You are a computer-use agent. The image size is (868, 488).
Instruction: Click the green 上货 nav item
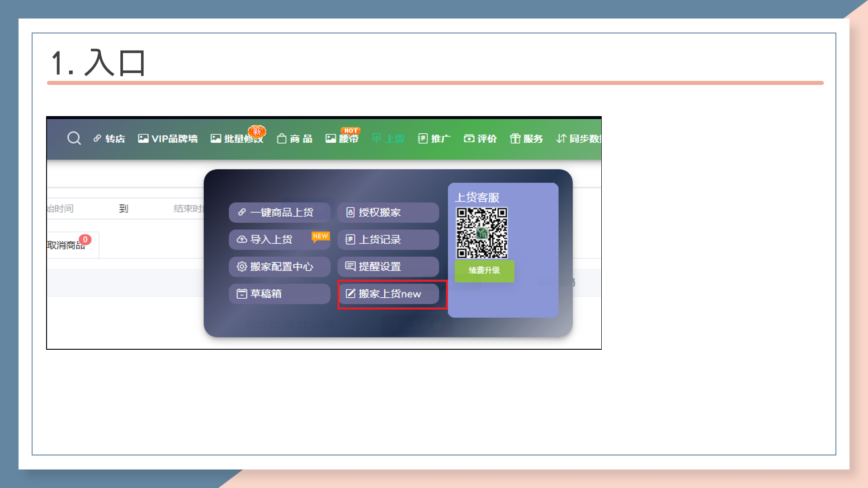click(x=388, y=139)
